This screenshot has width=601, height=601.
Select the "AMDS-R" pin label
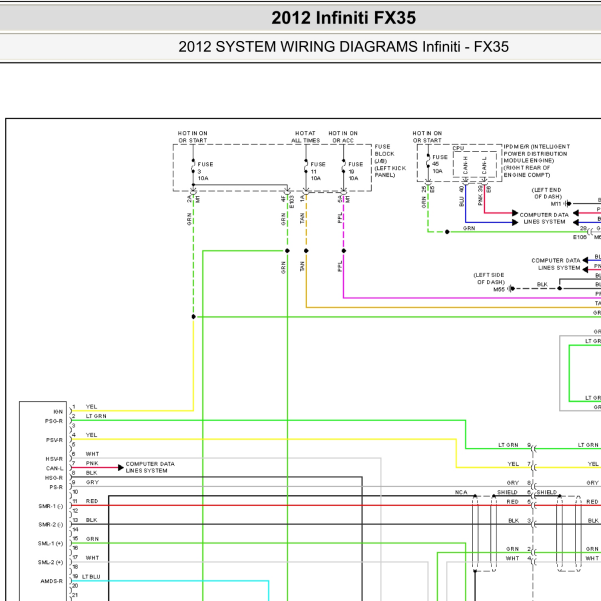pos(51,581)
